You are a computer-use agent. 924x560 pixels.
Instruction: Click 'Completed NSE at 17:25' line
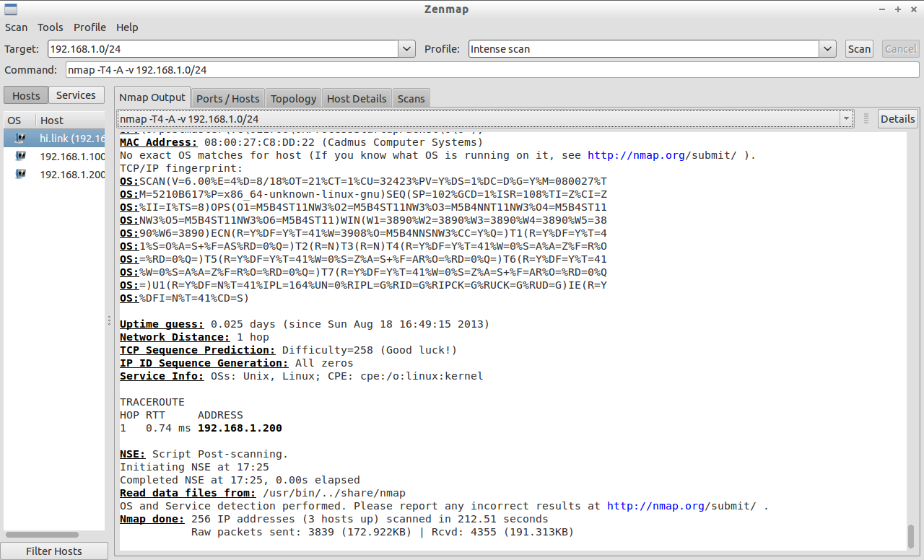coord(240,480)
